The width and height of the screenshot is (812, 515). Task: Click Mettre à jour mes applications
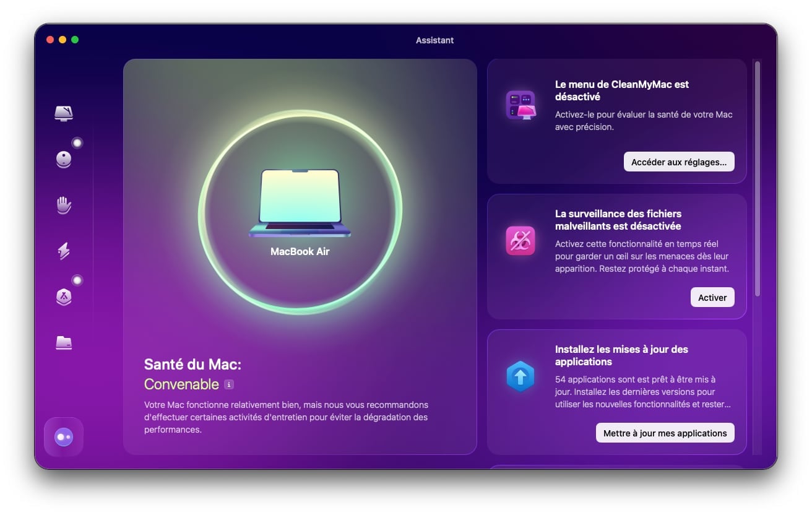coord(665,433)
